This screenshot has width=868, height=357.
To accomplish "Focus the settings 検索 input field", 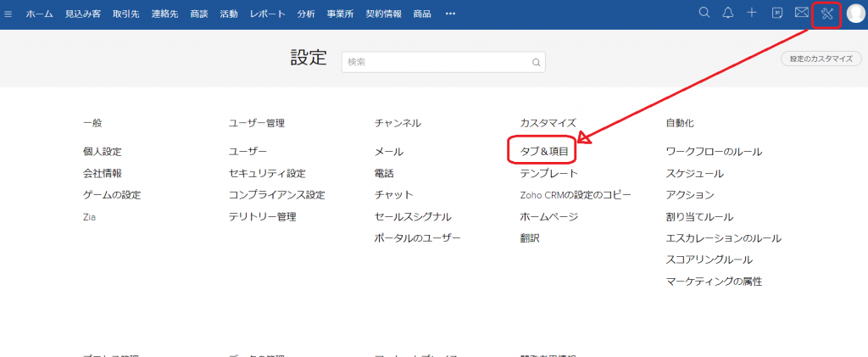I will pos(443,63).
